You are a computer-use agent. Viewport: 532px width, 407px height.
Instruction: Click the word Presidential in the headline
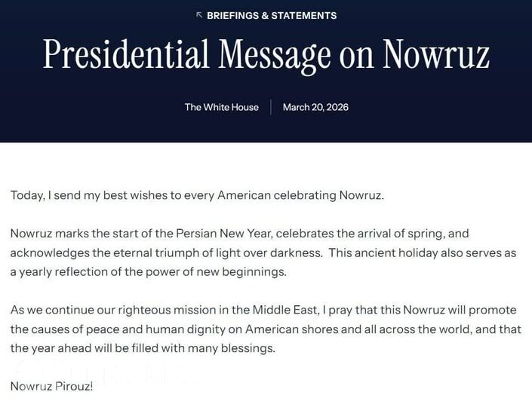[125, 55]
